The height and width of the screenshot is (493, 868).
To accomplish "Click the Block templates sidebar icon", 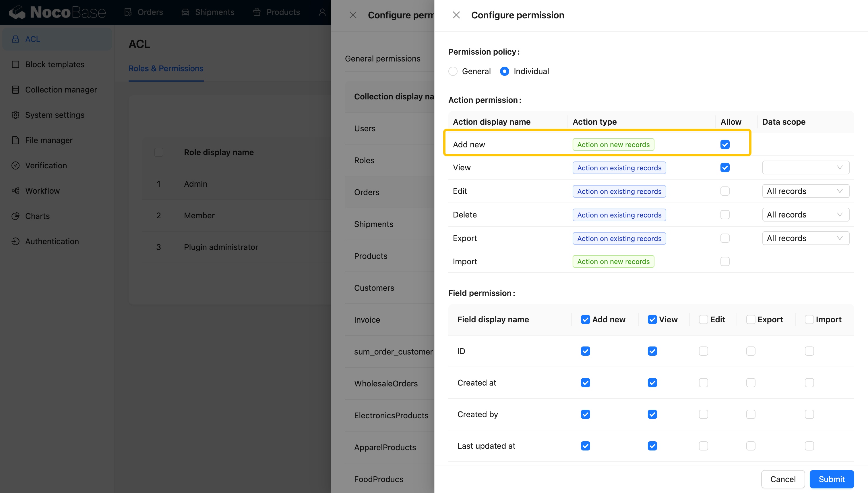I will pos(15,64).
